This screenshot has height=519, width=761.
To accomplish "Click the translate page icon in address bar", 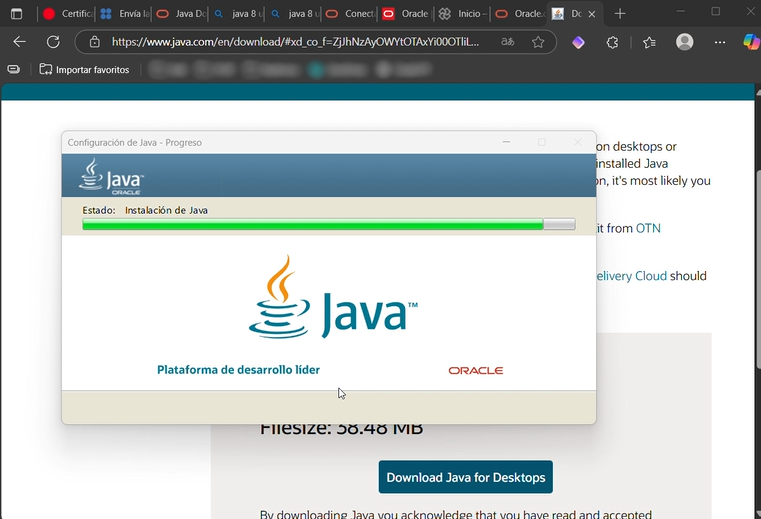I will point(508,42).
